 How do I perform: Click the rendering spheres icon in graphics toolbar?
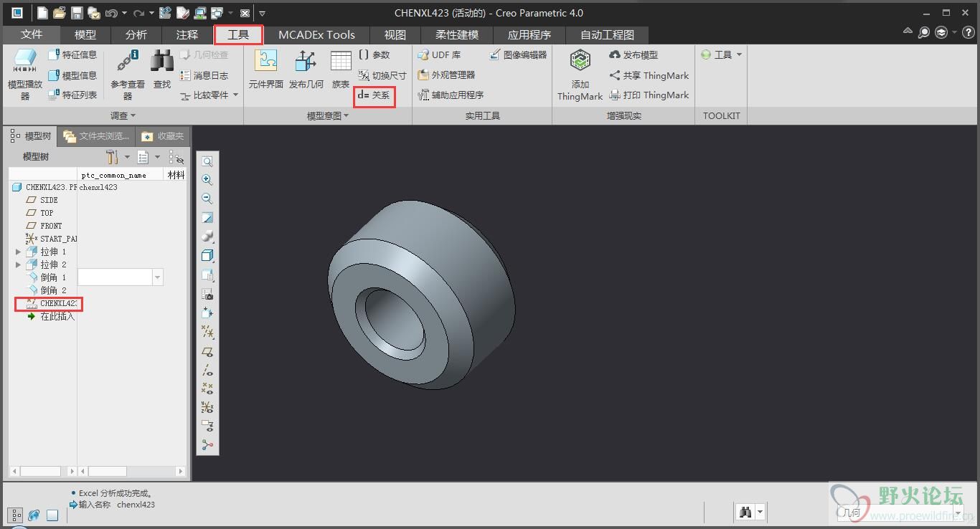(x=207, y=237)
